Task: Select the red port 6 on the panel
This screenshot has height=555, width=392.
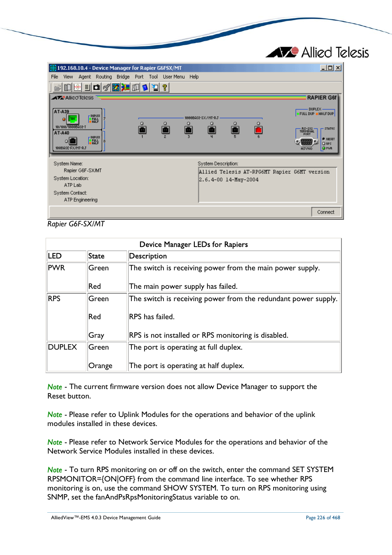Action: tap(258, 130)
